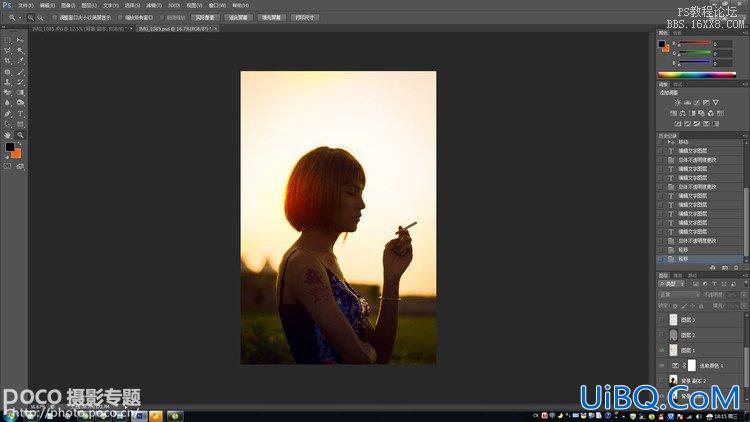Select the Healing Brush tool
Image resolution: width=750 pixels, height=422 pixels.
7,72
